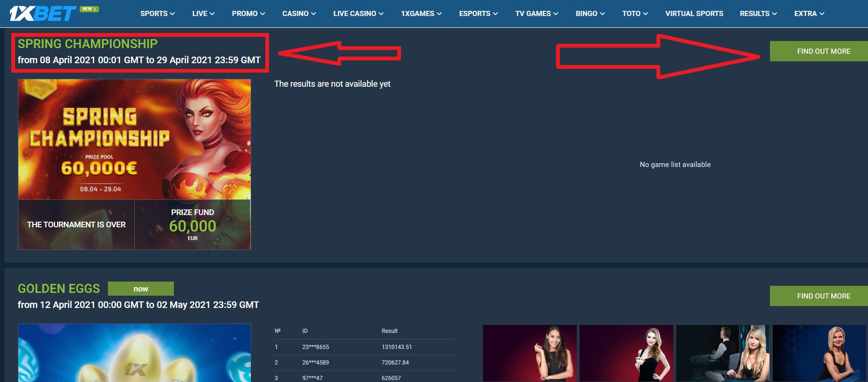Open the LIVE menu
This screenshot has width=868, height=382.
[x=203, y=14]
